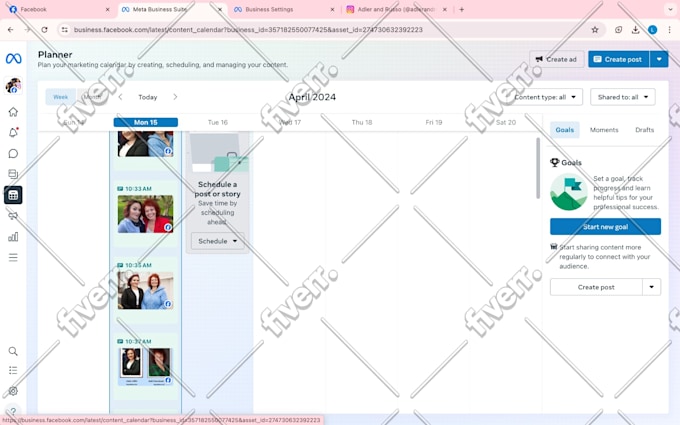Open the Schedule dropdown on Tue 16

point(218,241)
